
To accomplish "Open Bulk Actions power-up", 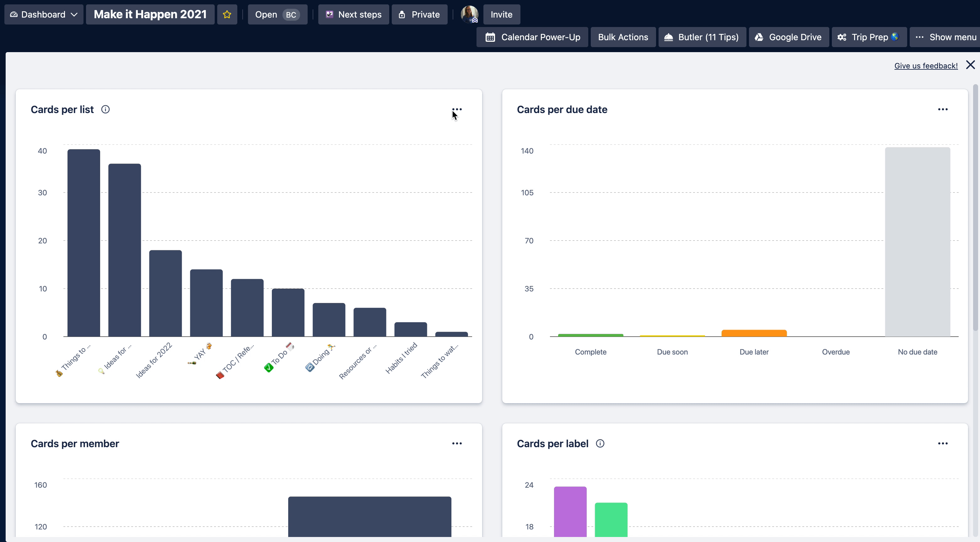I will (623, 37).
